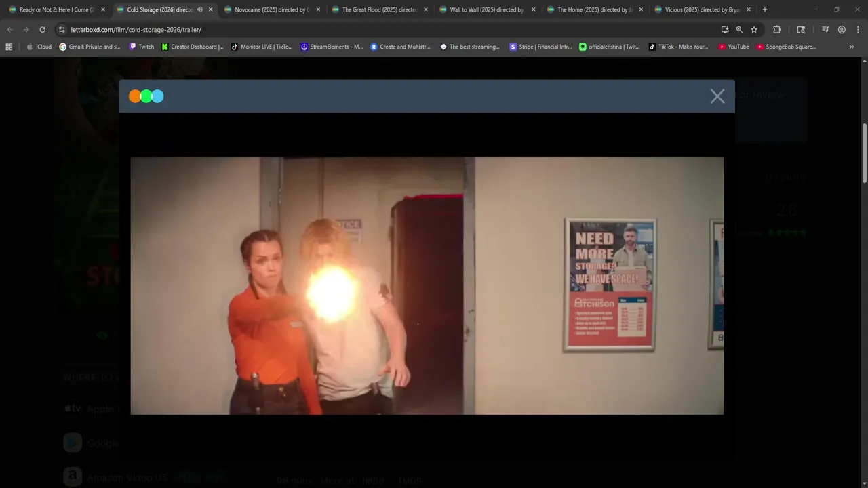The height and width of the screenshot is (488, 868).
Task: Open the Twitch bookmark
Action: click(x=141, y=47)
